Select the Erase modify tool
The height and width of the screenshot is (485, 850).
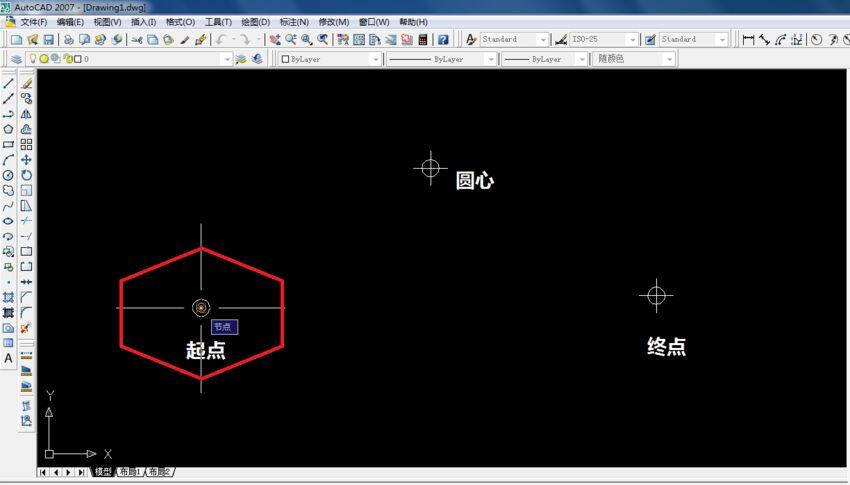[x=26, y=83]
